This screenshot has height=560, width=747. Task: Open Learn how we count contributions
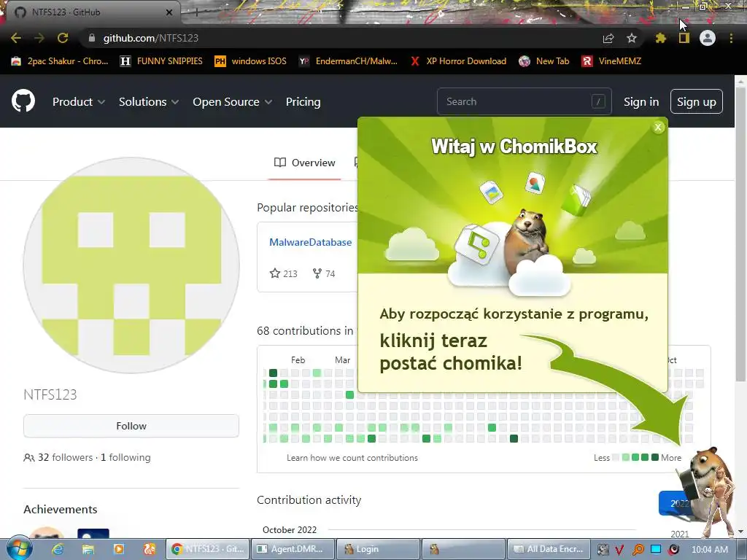tap(352, 458)
